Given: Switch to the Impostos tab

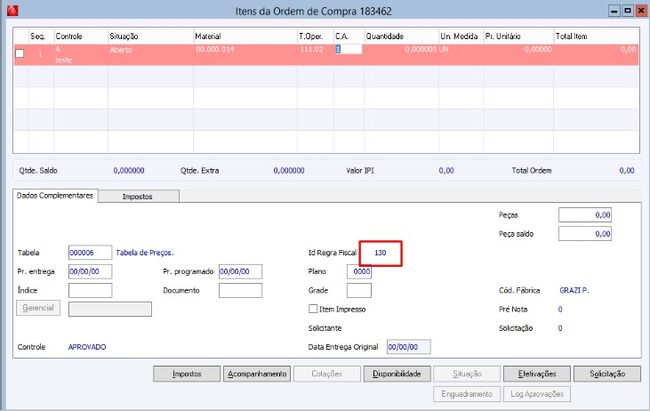Looking at the screenshot, I should point(138,197).
